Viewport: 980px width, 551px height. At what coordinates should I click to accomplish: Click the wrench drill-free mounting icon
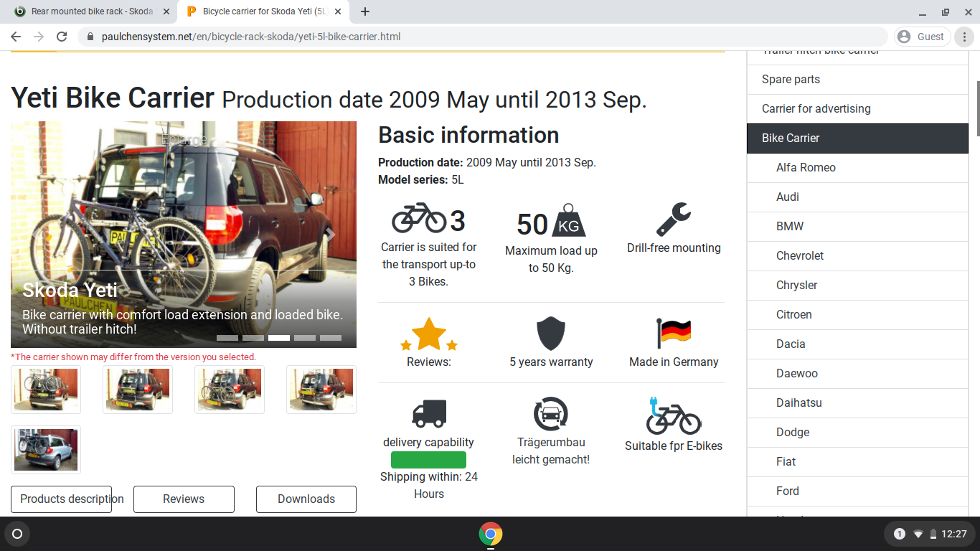click(674, 219)
